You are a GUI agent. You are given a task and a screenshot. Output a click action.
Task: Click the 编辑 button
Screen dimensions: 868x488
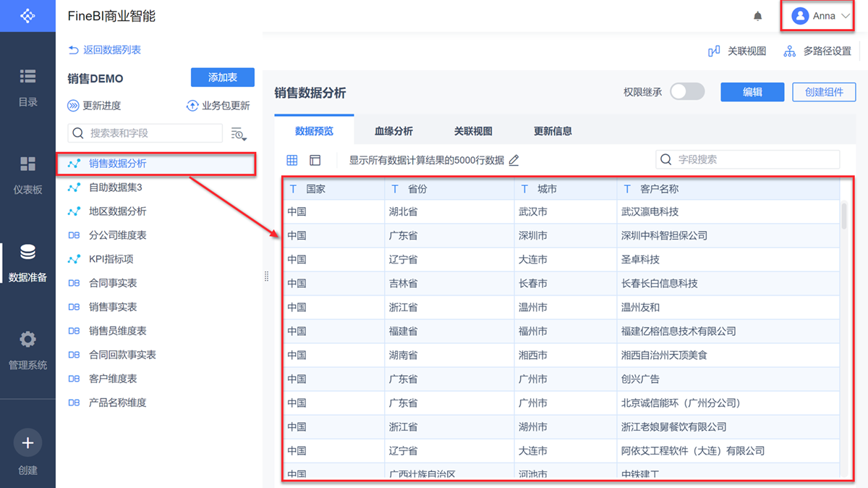(x=752, y=92)
